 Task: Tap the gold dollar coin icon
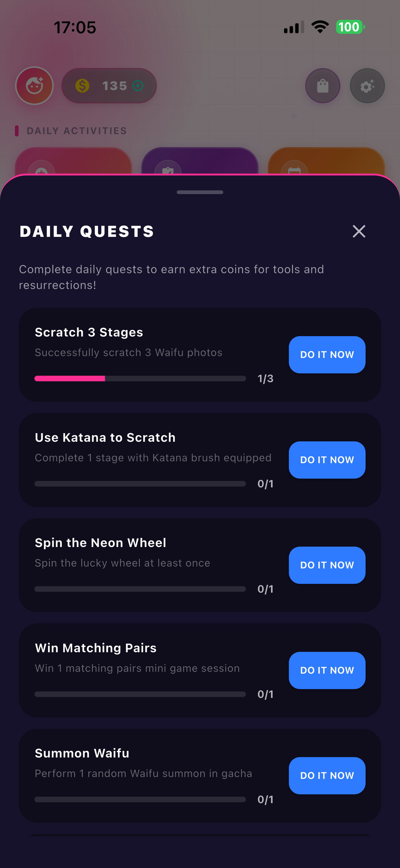point(82,86)
